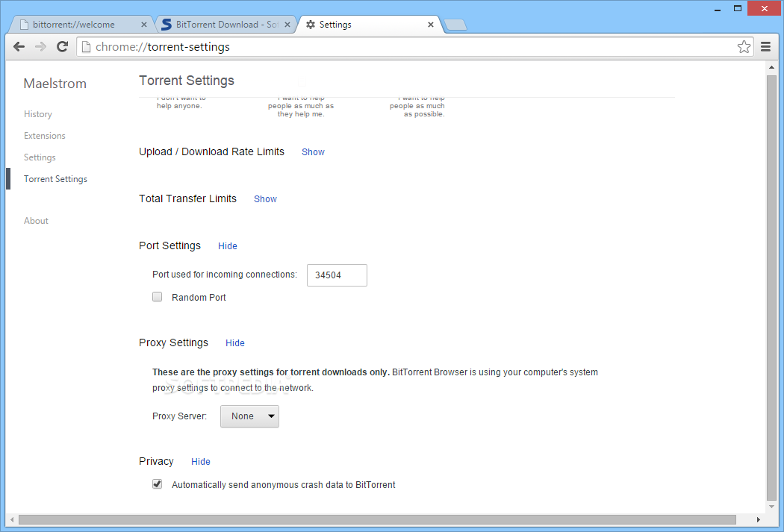The image size is (784, 532).
Task: Click the vertical scrollbar up arrow
Action: coord(771,67)
